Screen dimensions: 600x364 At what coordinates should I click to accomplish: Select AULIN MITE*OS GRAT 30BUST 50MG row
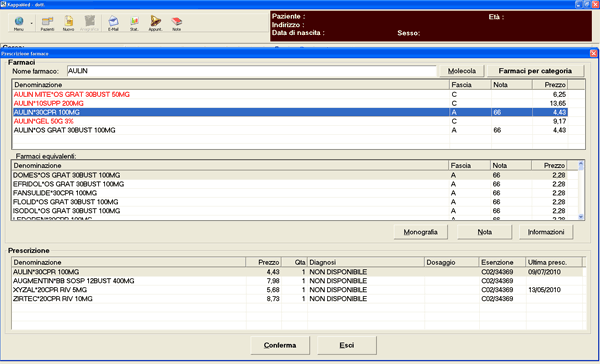coord(290,94)
